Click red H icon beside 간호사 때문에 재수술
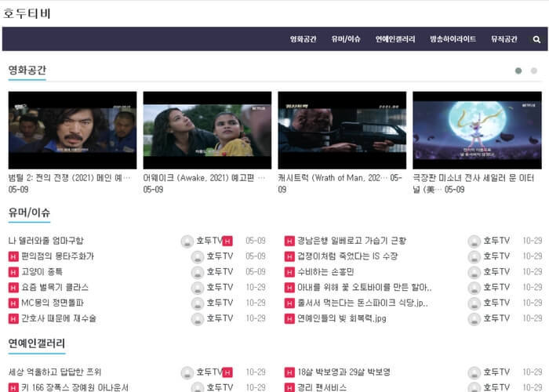 (x=13, y=319)
